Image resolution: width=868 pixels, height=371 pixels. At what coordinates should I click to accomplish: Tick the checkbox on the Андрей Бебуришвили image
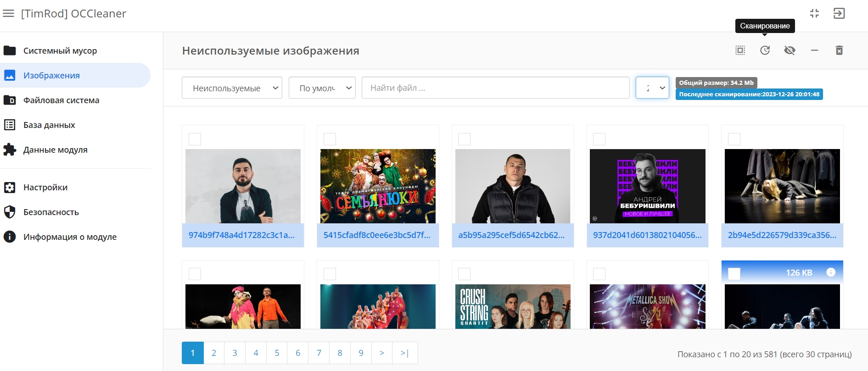pos(599,139)
